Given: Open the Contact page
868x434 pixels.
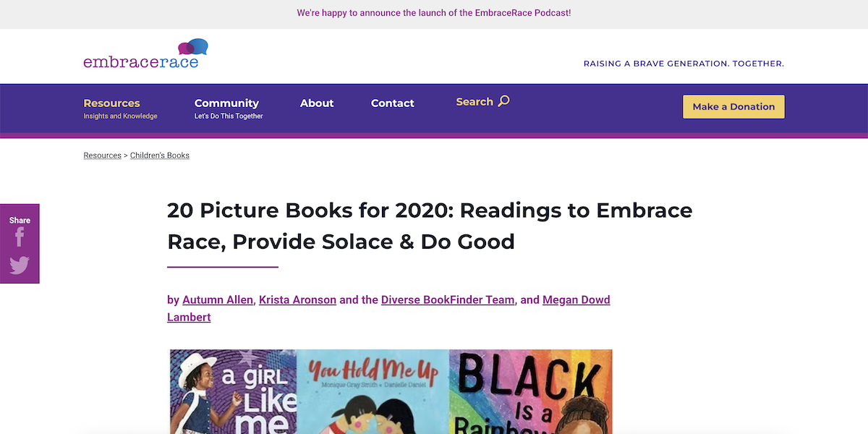Looking at the screenshot, I should [x=393, y=103].
